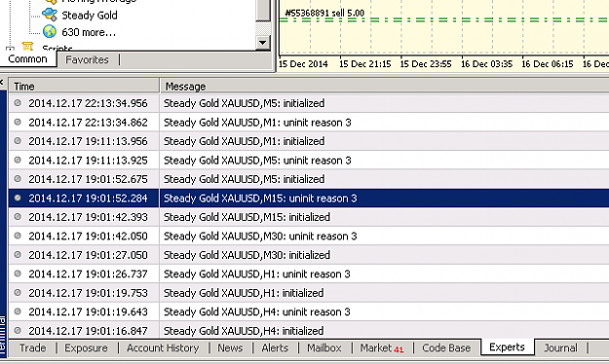The height and width of the screenshot is (364, 609).
Task: Open the News tab
Action: click(x=230, y=347)
